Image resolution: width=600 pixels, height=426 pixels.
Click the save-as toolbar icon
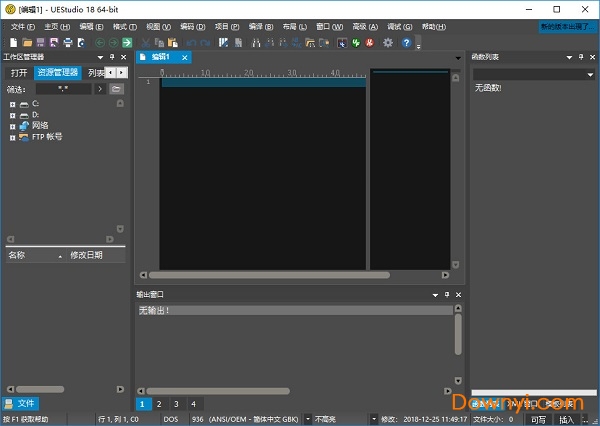coord(54,42)
